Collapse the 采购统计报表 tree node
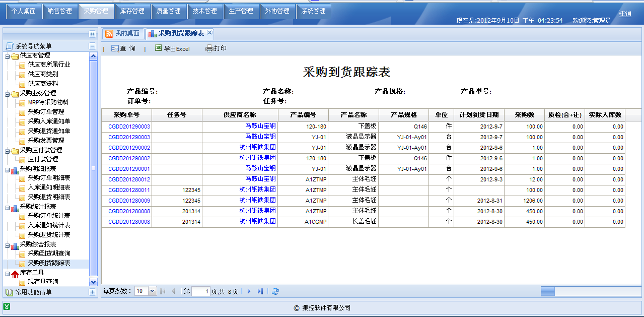Viewport: 644px width, 317px height. click(x=7, y=207)
